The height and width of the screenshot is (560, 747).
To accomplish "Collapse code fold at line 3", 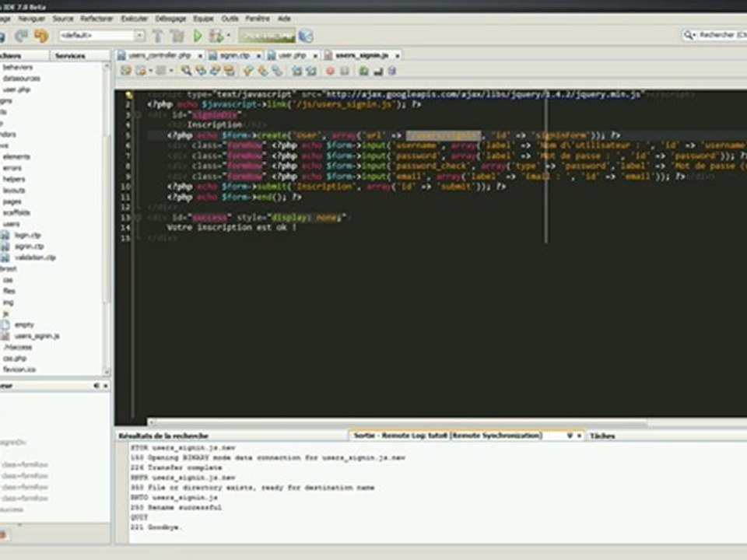I will (x=139, y=115).
